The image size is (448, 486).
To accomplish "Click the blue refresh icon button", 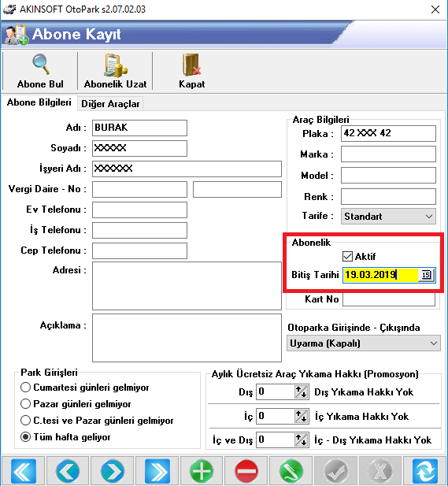I will (x=425, y=471).
